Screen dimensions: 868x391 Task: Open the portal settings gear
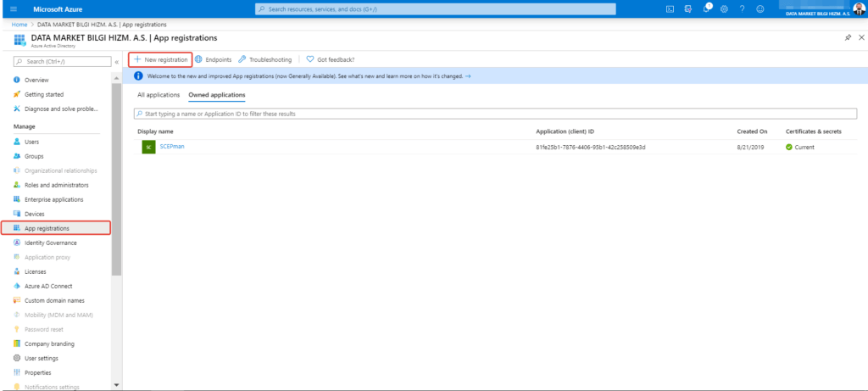pos(724,8)
